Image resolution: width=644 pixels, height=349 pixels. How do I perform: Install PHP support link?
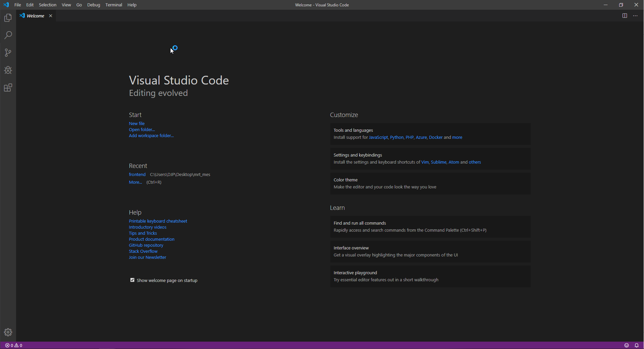point(409,137)
